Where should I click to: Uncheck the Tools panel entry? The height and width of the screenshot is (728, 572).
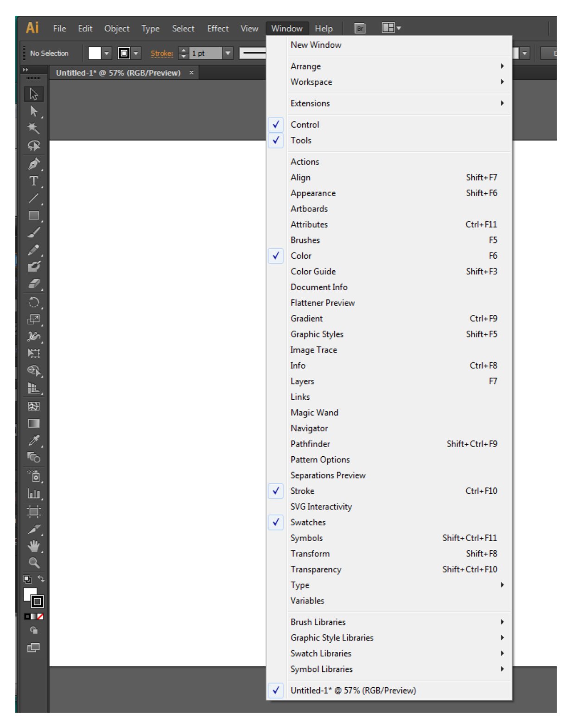(x=389, y=140)
